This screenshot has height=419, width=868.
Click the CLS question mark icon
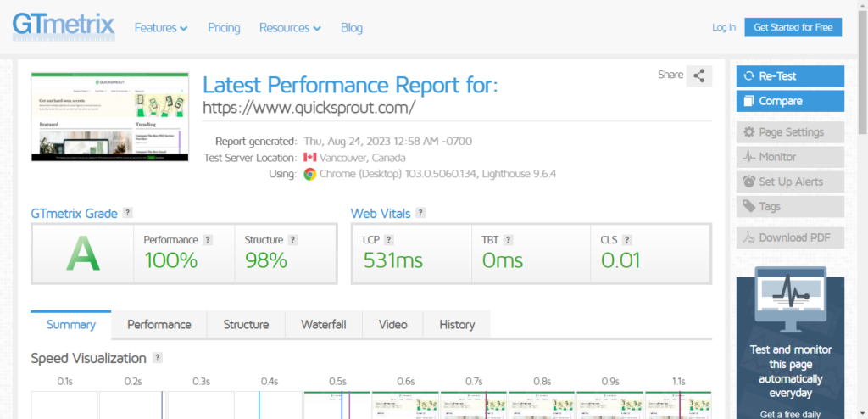point(626,240)
